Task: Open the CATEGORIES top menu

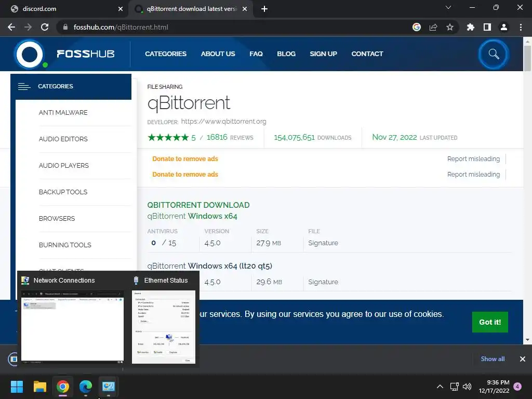Action: (x=166, y=54)
